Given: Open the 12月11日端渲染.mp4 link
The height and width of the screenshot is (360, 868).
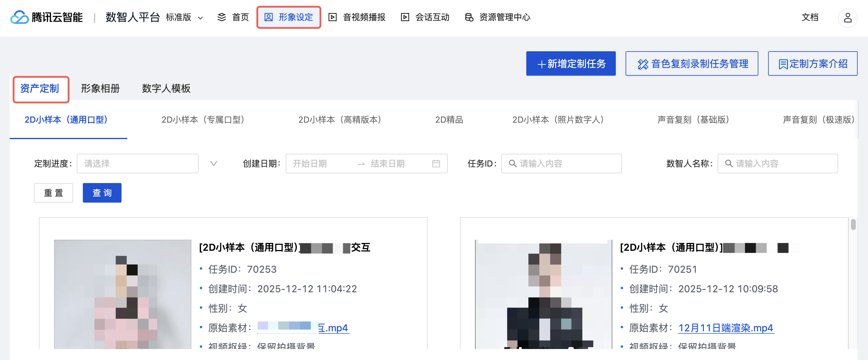Looking at the screenshot, I should pos(725,328).
